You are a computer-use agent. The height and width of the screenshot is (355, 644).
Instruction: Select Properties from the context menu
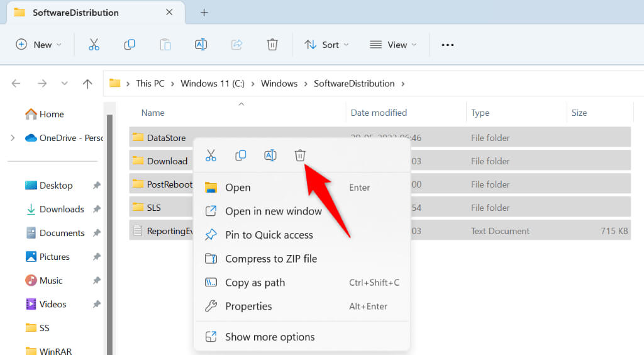[248, 307]
